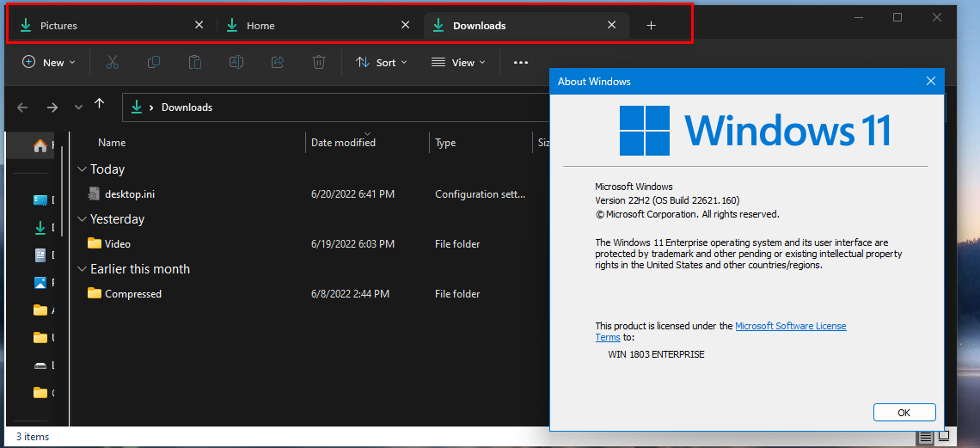Open the See more ellipsis menu

[x=521, y=63]
